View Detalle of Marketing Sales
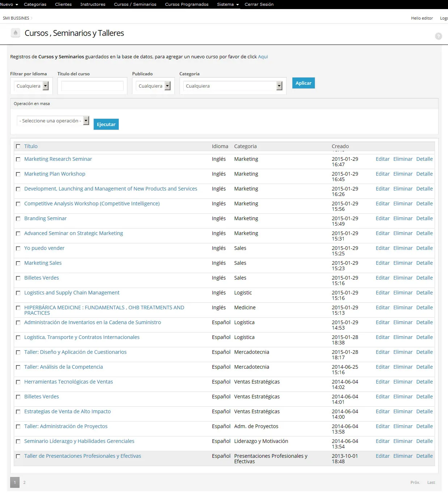Image resolution: width=448 pixels, height=494 pixels. click(x=424, y=263)
